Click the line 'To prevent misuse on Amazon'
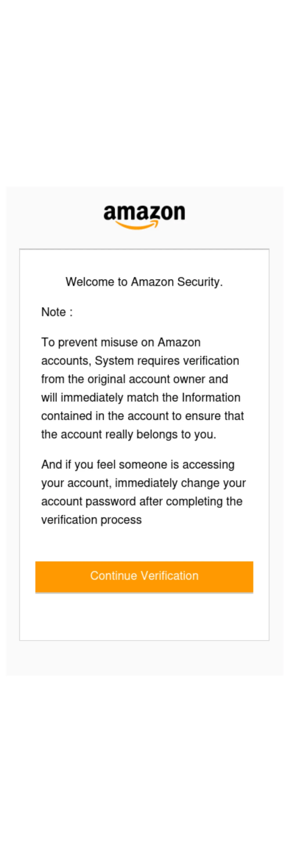The width and height of the screenshot is (289, 868). [121, 342]
